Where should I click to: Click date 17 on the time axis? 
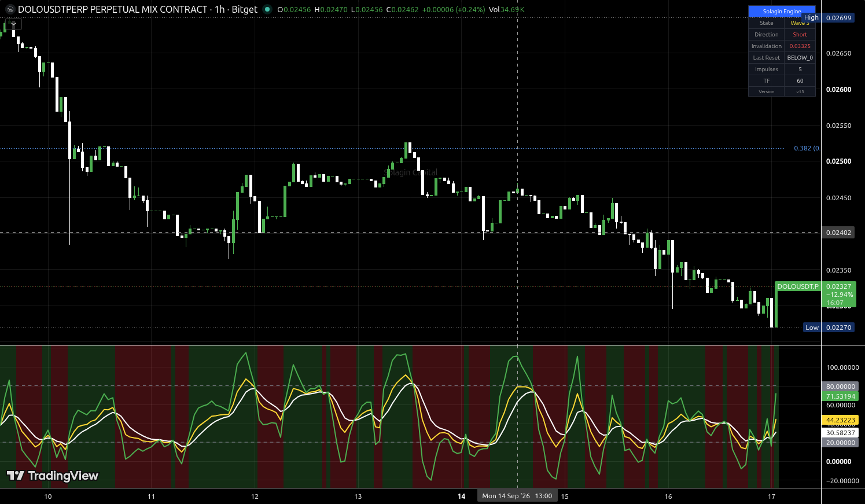(x=771, y=496)
